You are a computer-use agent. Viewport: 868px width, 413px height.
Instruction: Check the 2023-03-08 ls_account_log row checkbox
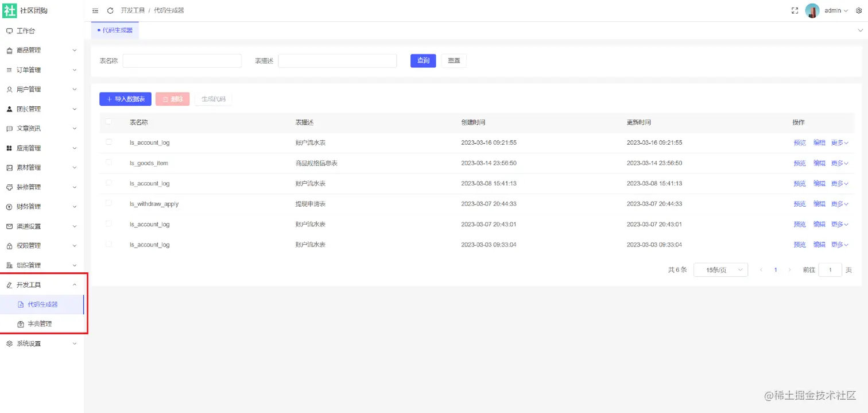tap(108, 183)
